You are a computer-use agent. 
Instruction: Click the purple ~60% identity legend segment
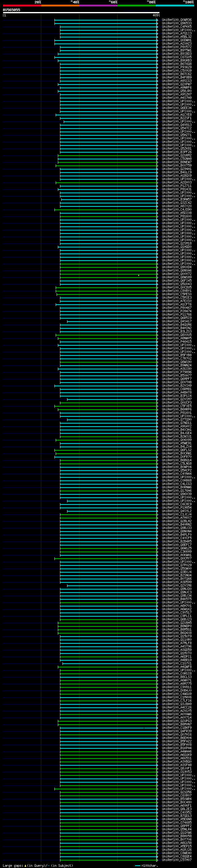click(x=99, y=6)
